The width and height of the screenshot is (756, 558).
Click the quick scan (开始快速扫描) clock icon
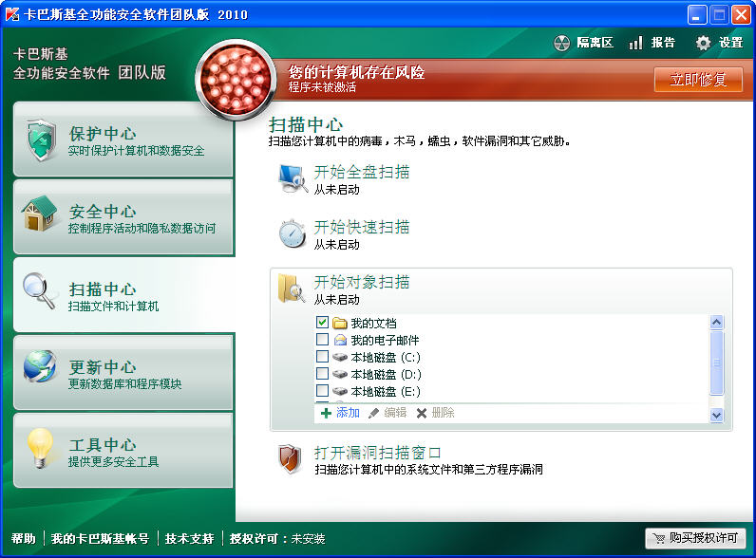pos(291,233)
